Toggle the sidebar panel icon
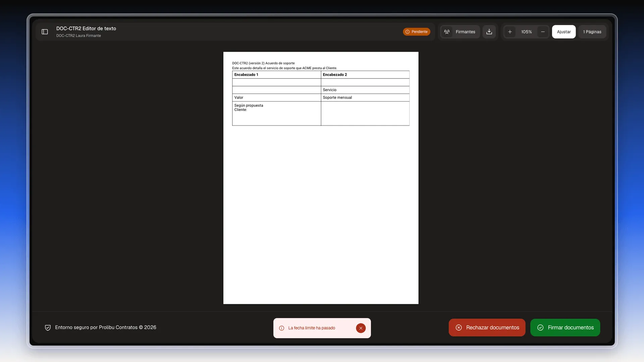This screenshot has height=362, width=644. [45, 32]
